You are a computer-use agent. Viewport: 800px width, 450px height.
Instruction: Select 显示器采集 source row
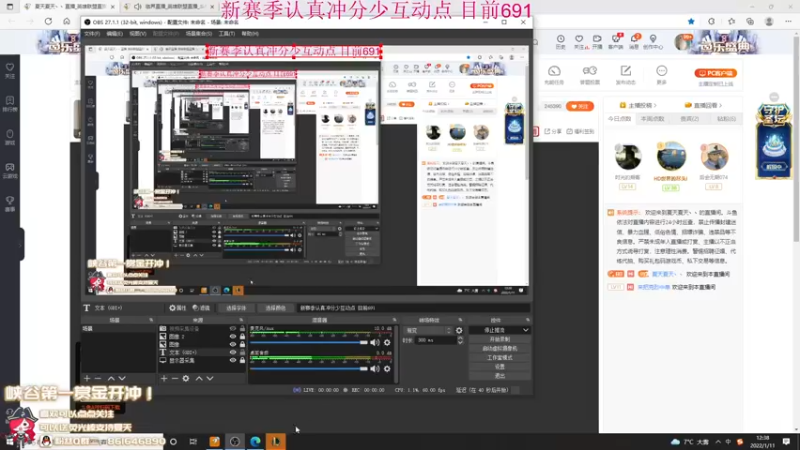click(202, 360)
